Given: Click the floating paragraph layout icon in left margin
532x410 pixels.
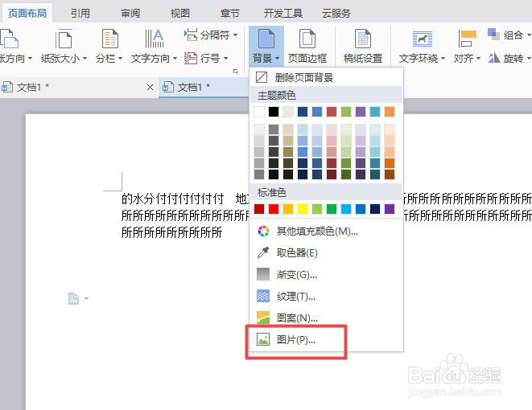Looking at the screenshot, I should [x=73, y=298].
